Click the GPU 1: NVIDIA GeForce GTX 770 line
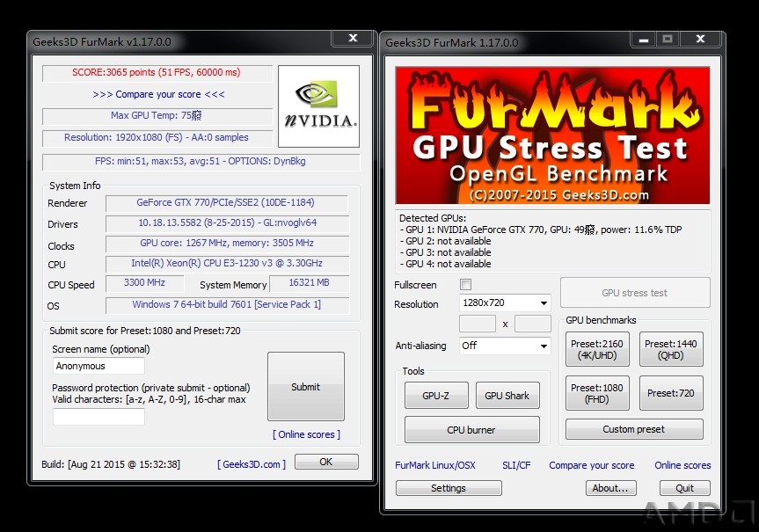This screenshot has width=759, height=532. pos(541,230)
